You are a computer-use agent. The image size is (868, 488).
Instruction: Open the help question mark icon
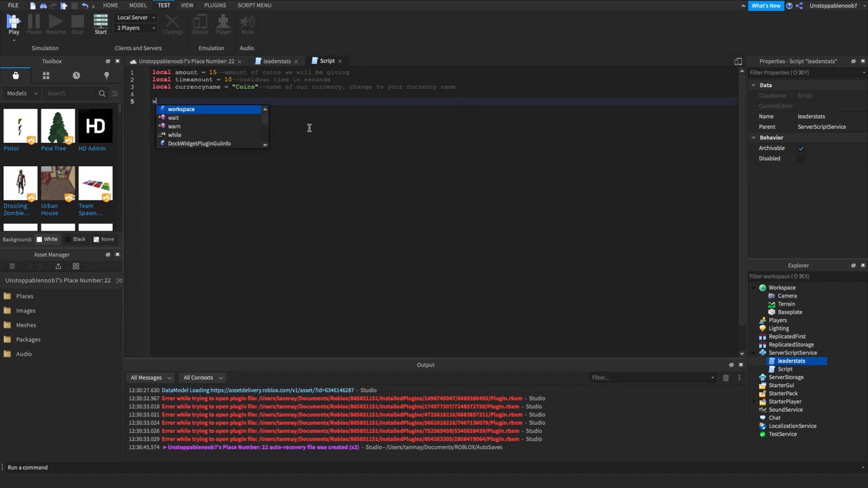tap(789, 5)
